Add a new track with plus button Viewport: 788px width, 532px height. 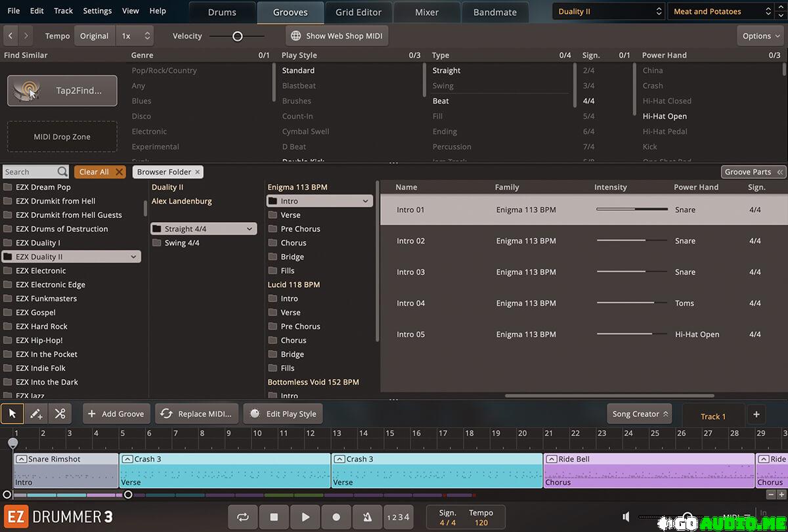(756, 414)
